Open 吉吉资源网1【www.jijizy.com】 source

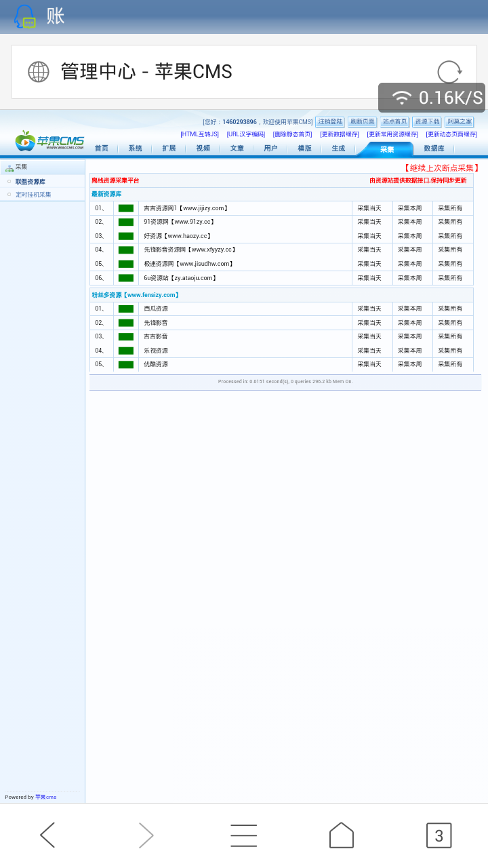pos(186,208)
